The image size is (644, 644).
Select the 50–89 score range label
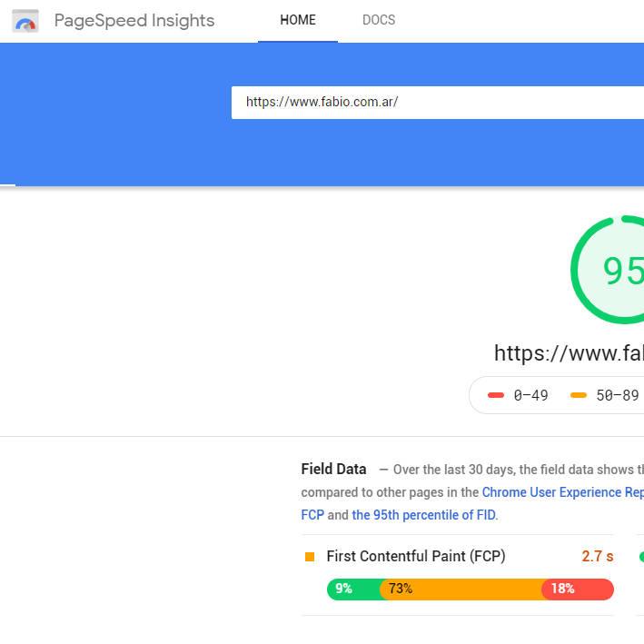[618, 395]
